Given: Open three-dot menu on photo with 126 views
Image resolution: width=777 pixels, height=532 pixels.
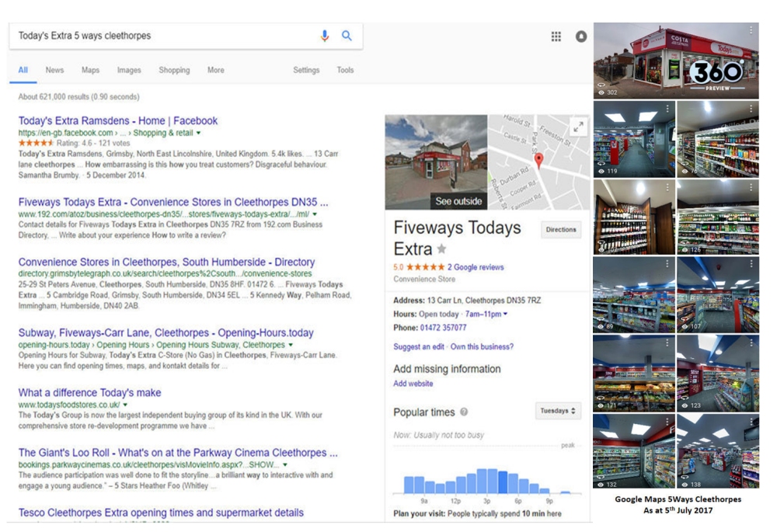Looking at the screenshot, I should click(x=751, y=187).
